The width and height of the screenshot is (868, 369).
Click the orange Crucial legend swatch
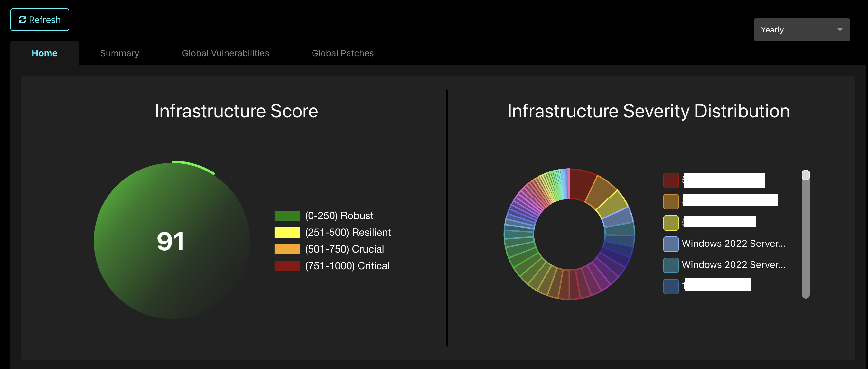pyautogui.click(x=287, y=249)
